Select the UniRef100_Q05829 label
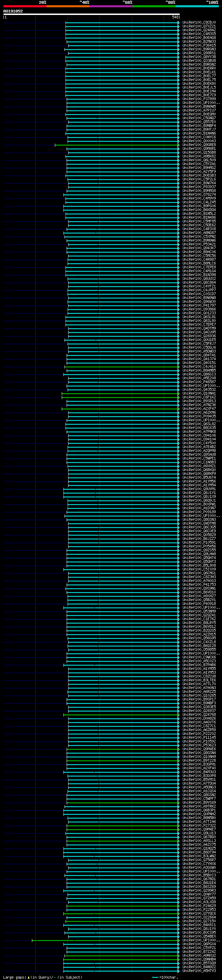 [199, 535]
